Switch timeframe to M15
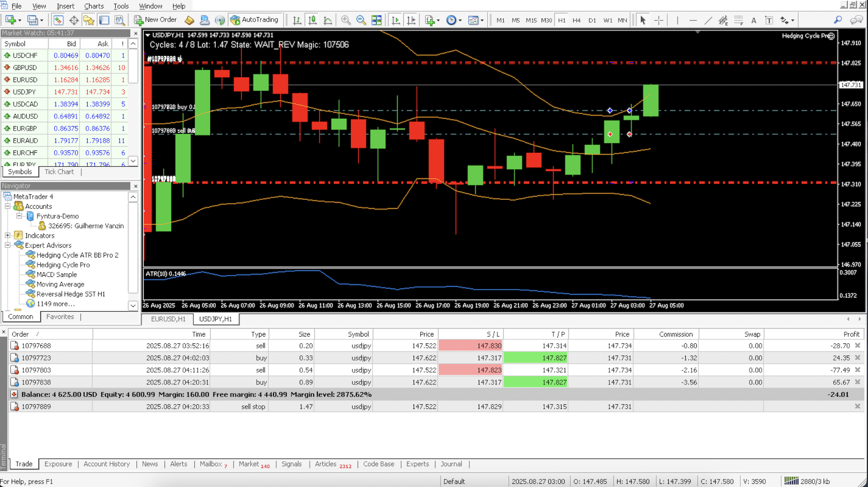The height and width of the screenshot is (487, 868). (531, 20)
